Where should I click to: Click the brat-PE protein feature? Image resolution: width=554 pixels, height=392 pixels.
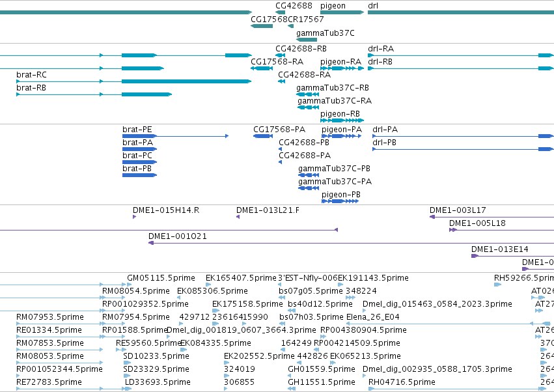point(175,136)
